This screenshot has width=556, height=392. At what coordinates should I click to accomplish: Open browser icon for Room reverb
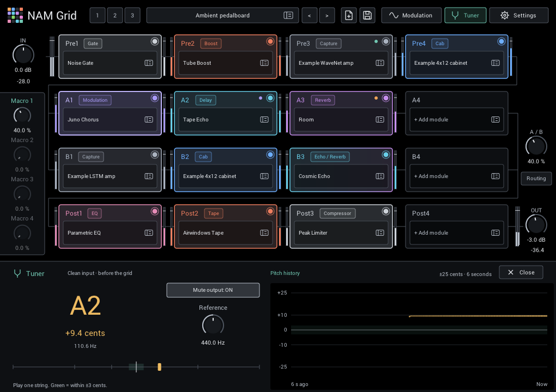(x=380, y=120)
